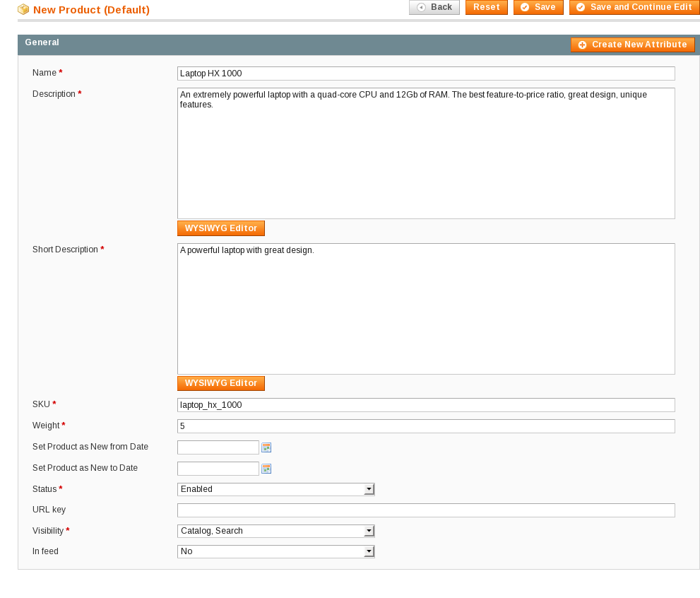
Task: Focus the Name input field
Action: 426,74
